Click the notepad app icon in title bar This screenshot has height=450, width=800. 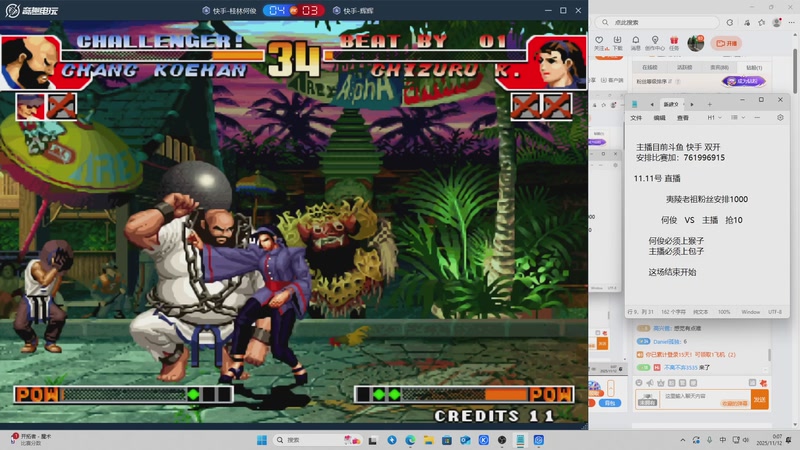[x=635, y=104]
